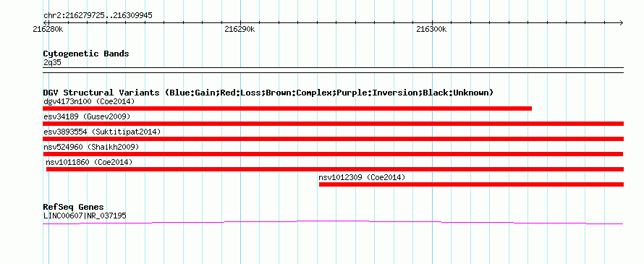Click the esv34189 (Gusev2009) label
This screenshot has height=264, width=644.
pyautogui.click(x=87, y=116)
